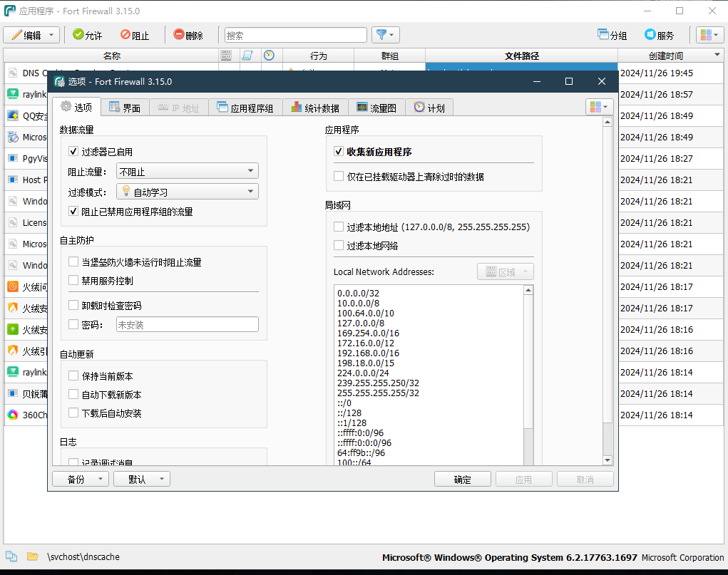Screen dimensions: 728x575
Task: Open main window color-grid menu button
Action: coord(709,36)
